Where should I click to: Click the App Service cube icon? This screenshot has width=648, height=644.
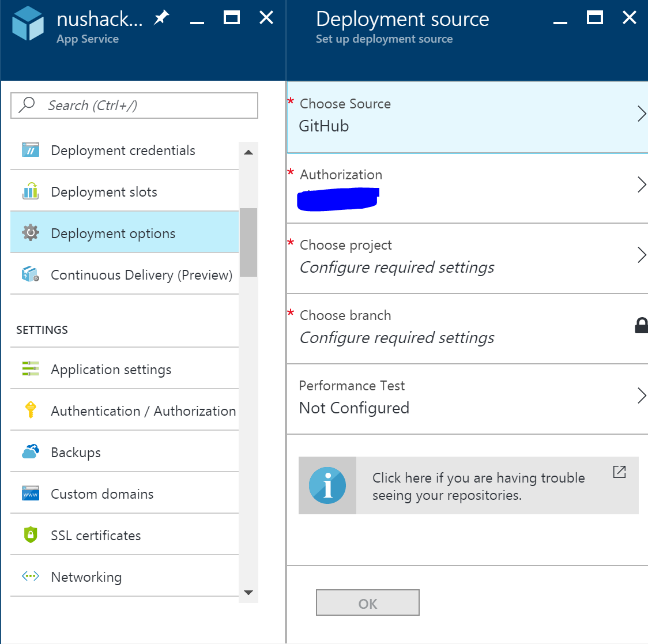(28, 23)
